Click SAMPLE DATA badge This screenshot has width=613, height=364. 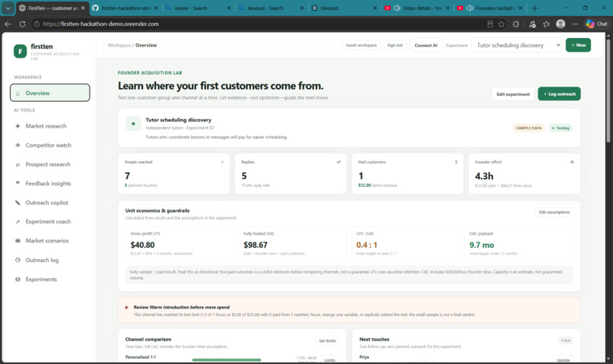pos(529,128)
